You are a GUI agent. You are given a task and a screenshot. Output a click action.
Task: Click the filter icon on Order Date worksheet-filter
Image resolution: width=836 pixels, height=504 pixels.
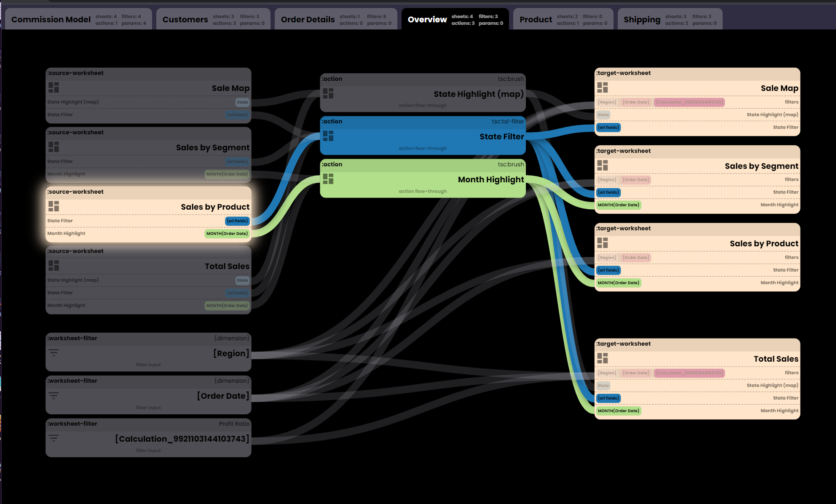click(54, 395)
